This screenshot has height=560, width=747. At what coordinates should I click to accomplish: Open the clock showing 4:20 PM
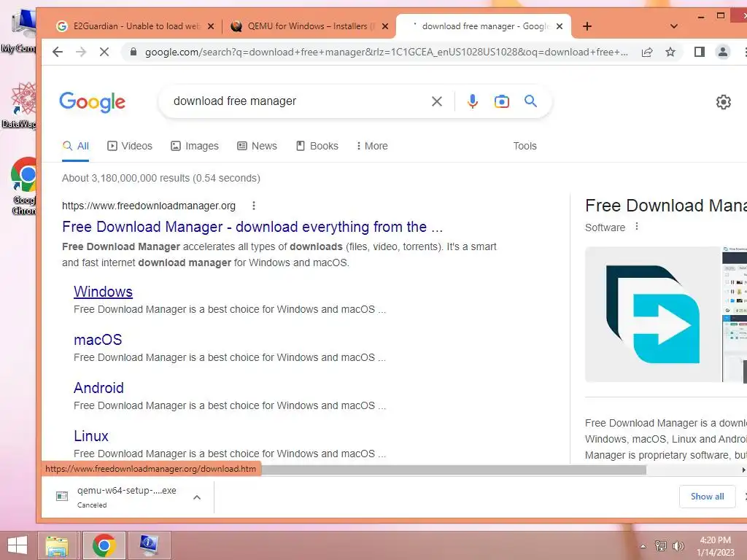[715, 546]
